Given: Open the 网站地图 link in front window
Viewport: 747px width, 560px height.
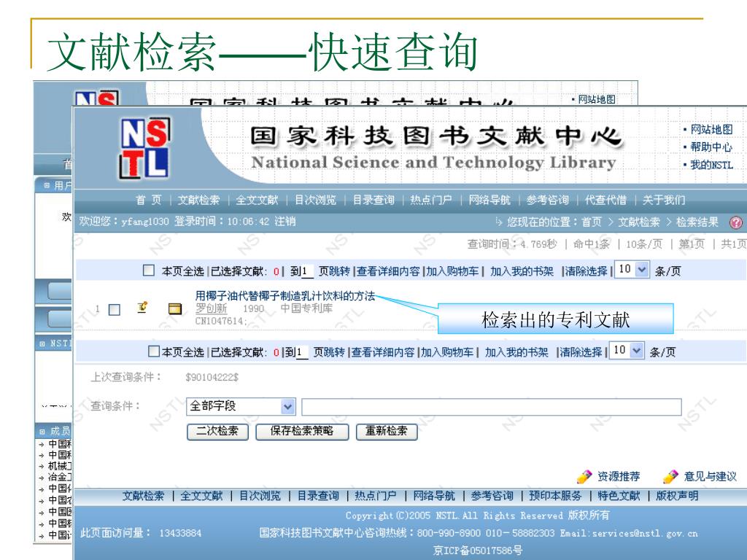Looking at the screenshot, I should coord(711,130).
